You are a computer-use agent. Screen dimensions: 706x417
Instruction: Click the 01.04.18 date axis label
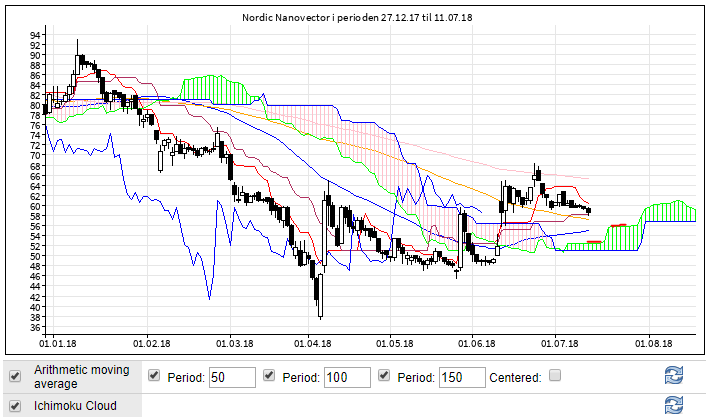click(x=313, y=344)
